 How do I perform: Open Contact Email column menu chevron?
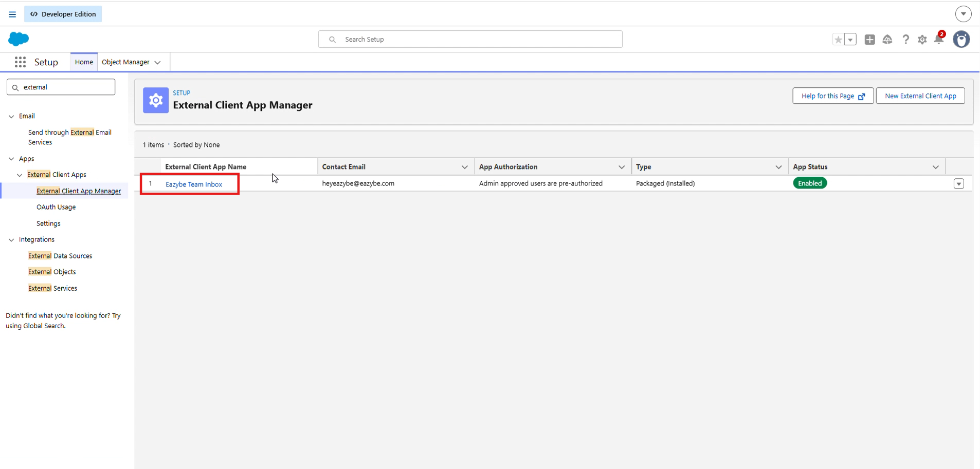[x=465, y=167]
